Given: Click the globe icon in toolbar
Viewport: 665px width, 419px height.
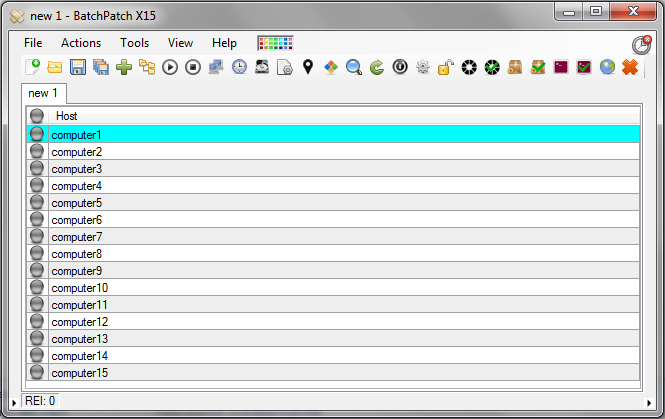Looking at the screenshot, I should coord(607,67).
